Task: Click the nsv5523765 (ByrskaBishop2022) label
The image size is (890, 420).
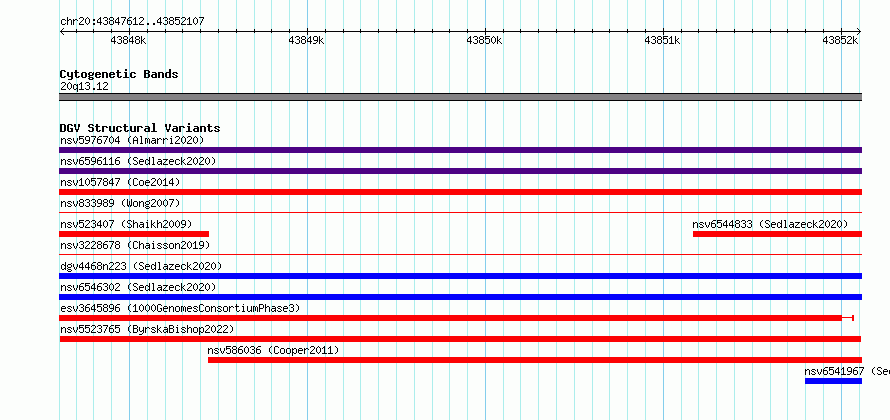Action: tap(147, 329)
